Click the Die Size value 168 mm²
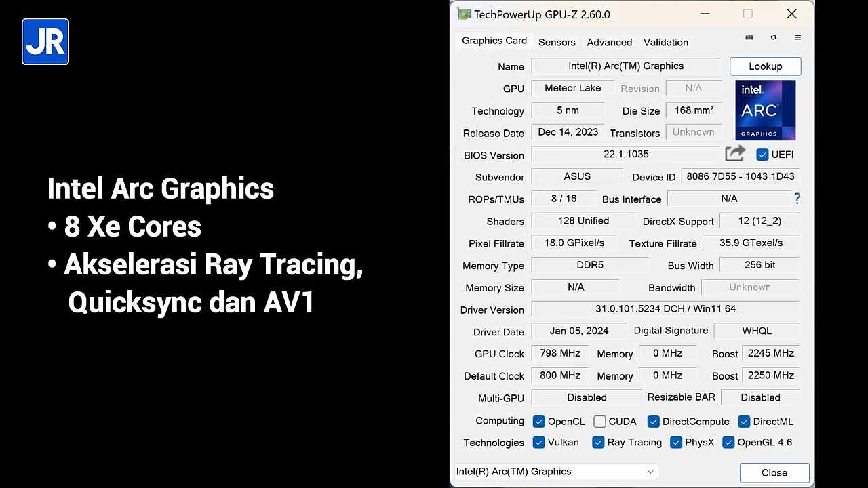 (x=694, y=110)
